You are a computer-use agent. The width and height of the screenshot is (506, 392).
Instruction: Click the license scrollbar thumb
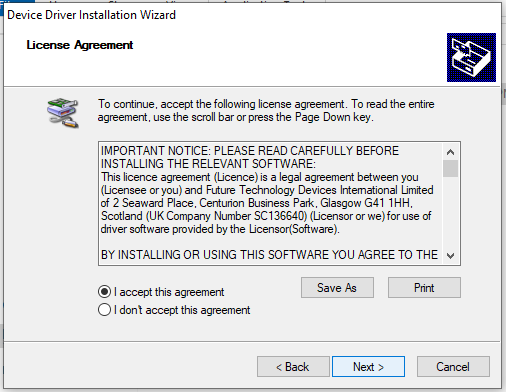(450, 168)
